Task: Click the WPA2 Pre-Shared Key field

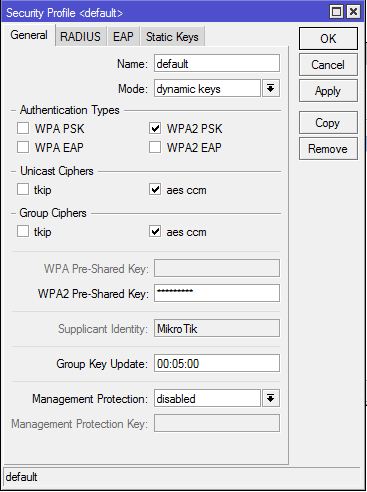Action: coord(217,293)
